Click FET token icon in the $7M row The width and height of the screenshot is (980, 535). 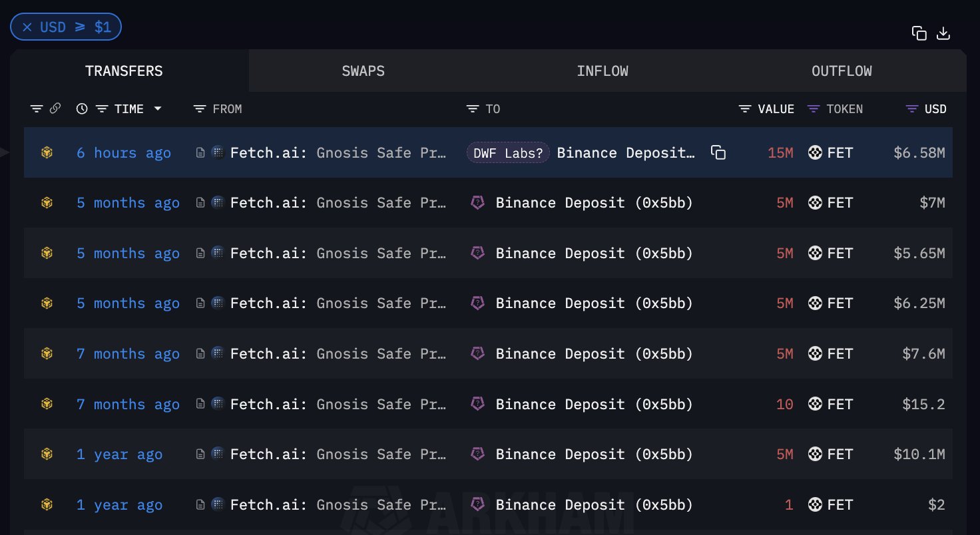coord(815,203)
